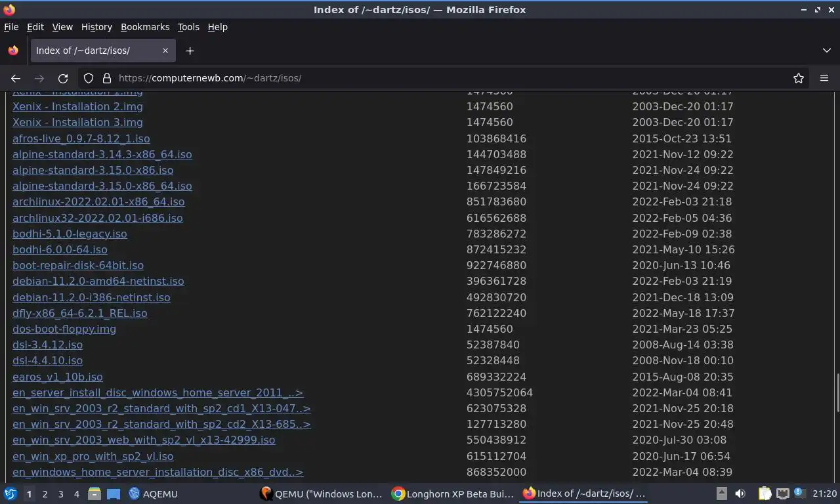Open the Tools menu
This screenshot has width=840, height=504.
(x=188, y=27)
